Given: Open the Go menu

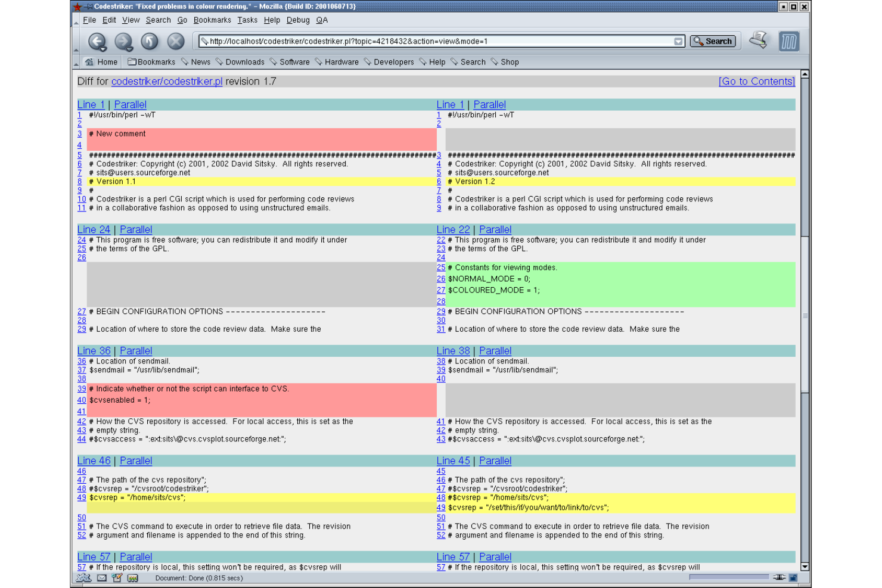Looking at the screenshot, I should (x=182, y=20).
